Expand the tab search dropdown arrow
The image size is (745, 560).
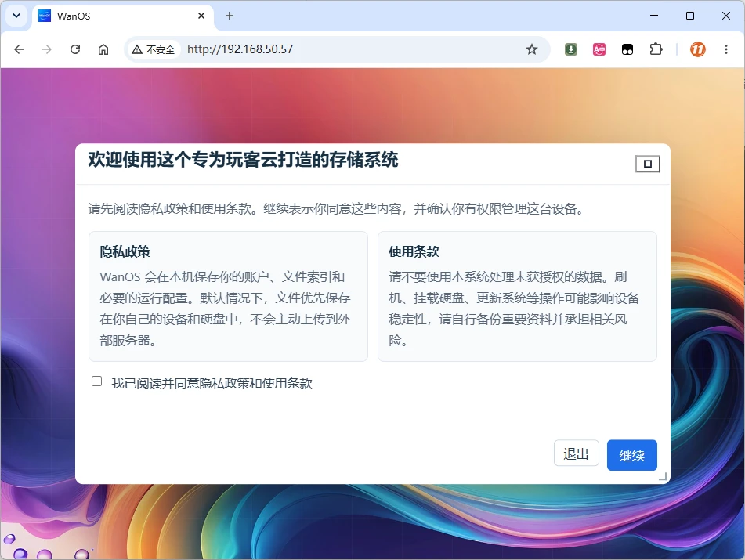coord(16,16)
